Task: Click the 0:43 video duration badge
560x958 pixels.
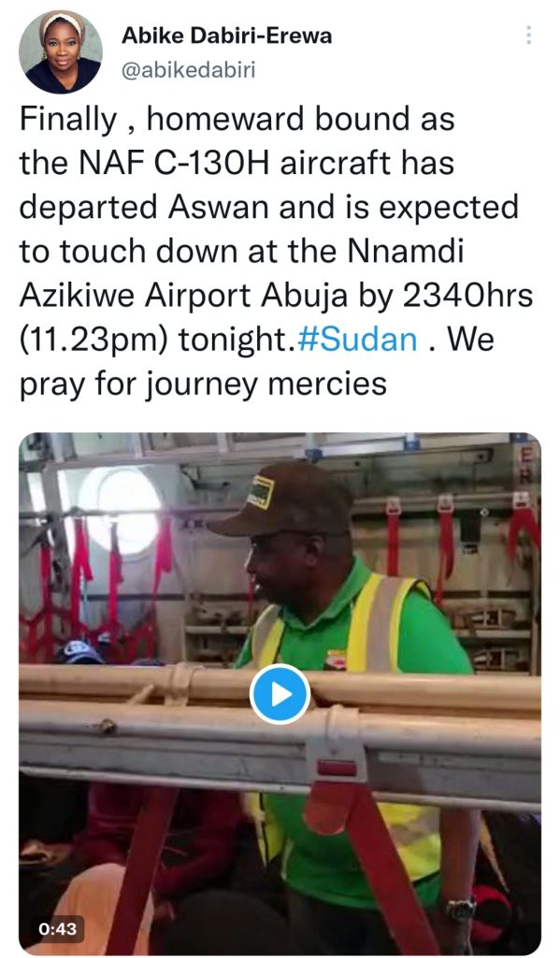Action: coord(57,929)
